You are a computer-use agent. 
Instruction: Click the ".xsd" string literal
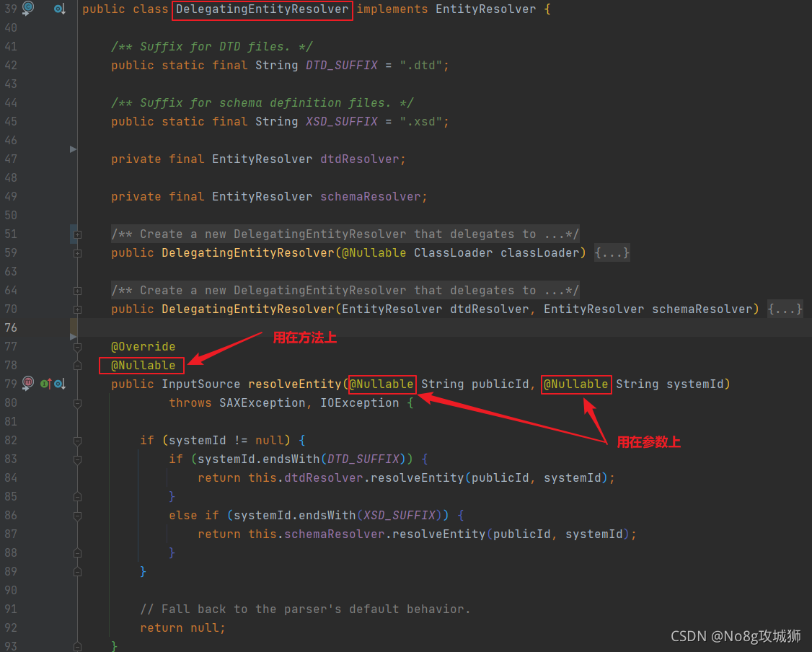(420, 122)
